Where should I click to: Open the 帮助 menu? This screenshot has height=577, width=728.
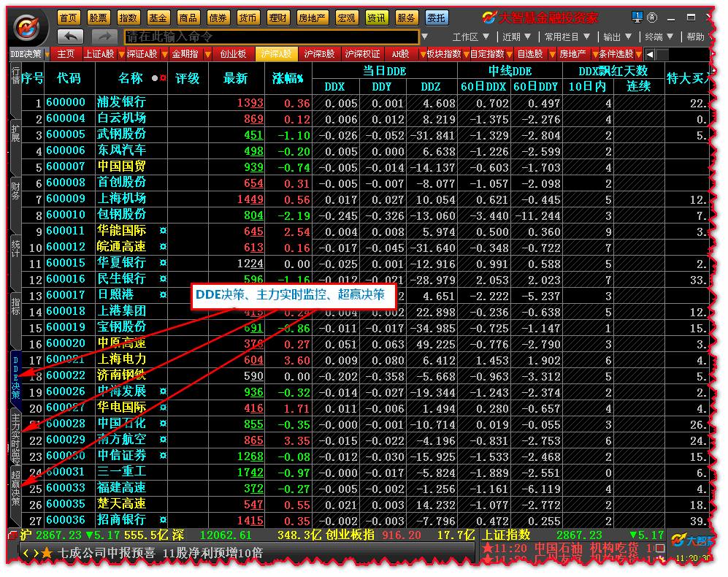[695, 37]
